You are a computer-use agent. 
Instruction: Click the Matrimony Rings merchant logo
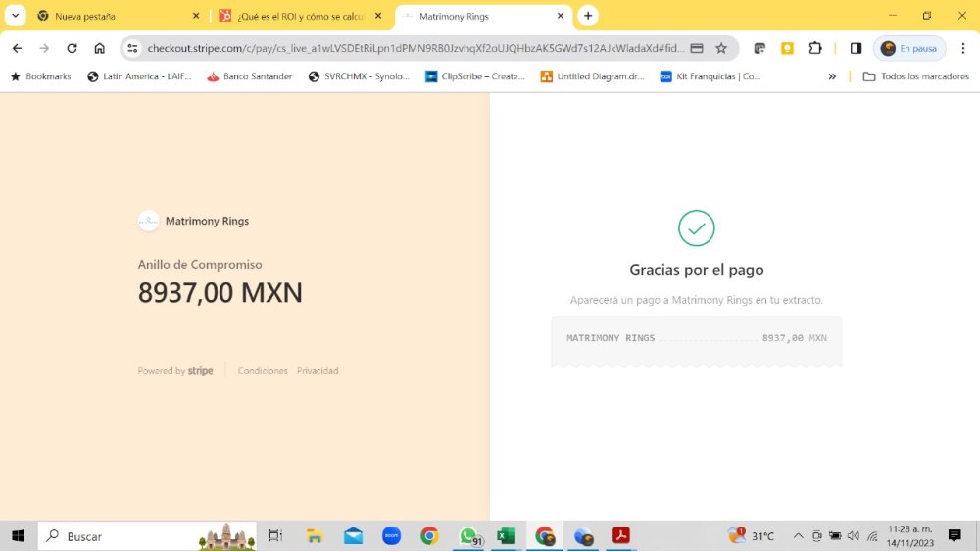[148, 221]
